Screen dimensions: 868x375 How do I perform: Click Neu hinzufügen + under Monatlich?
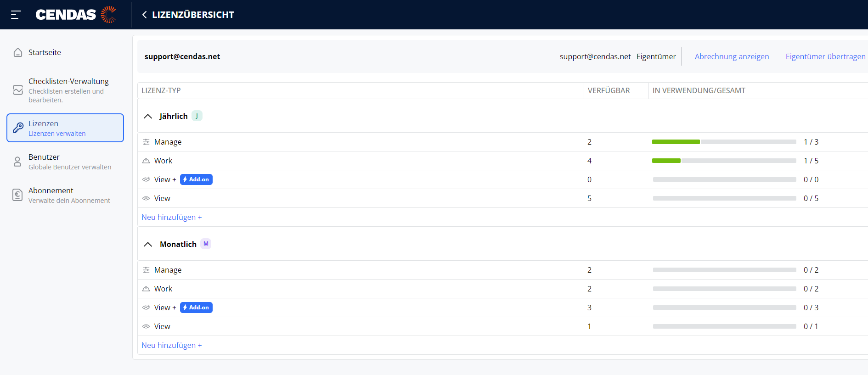[171, 345]
